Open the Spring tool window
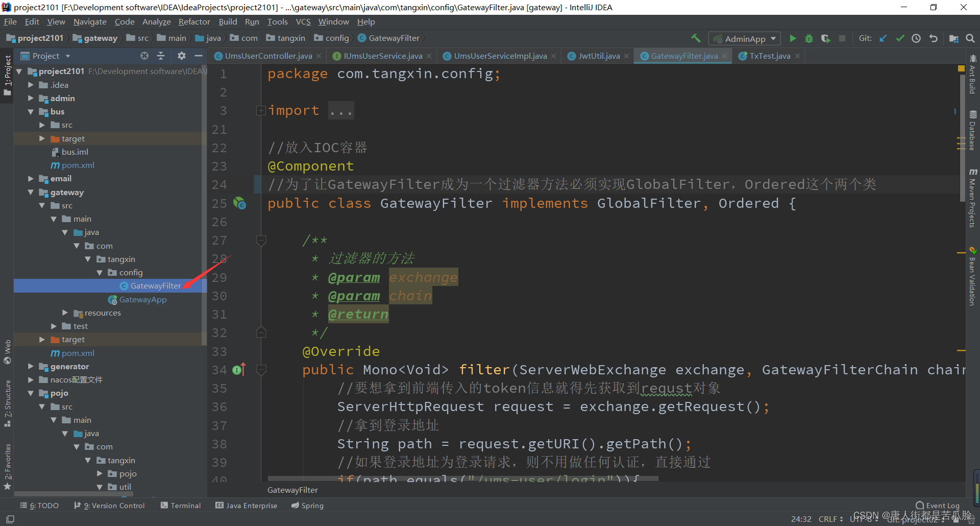Image resolution: width=980 pixels, height=526 pixels. click(307, 506)
